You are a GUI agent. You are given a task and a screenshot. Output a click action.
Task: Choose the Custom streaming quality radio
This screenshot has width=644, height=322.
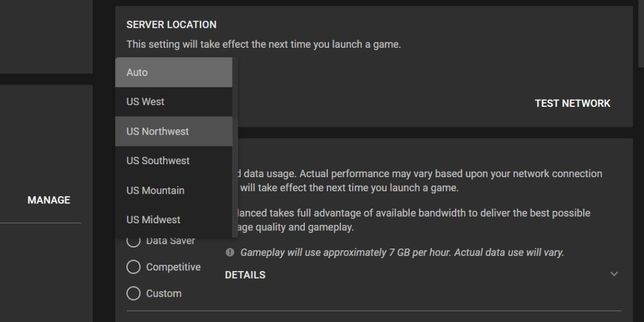(133, 294)
